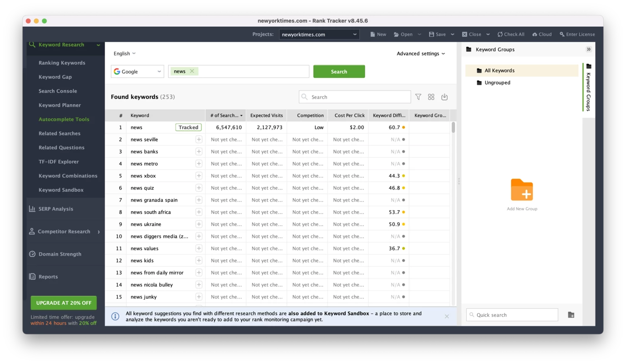This screenshot has height=364, width=626.
Task: Select All Keywords group
Action: 522,71
